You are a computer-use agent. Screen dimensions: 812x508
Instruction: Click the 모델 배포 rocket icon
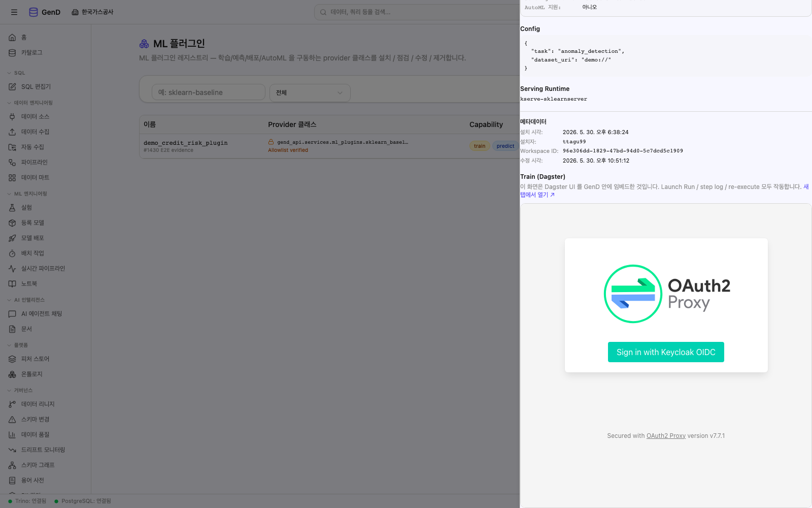pyautogui.click(x=12, y=238)
